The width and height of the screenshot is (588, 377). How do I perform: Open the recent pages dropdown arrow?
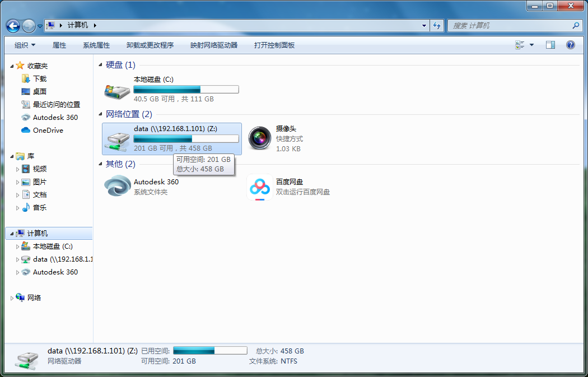pos(40,26)
